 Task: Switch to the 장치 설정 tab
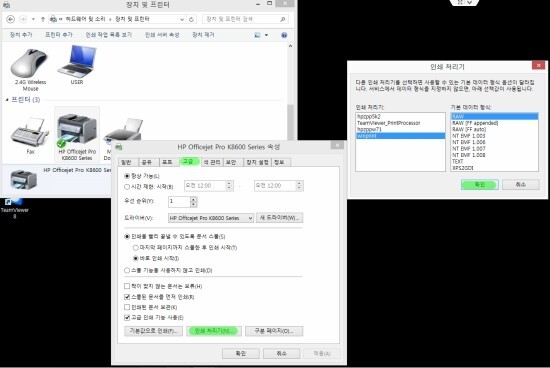pos(257,162)
